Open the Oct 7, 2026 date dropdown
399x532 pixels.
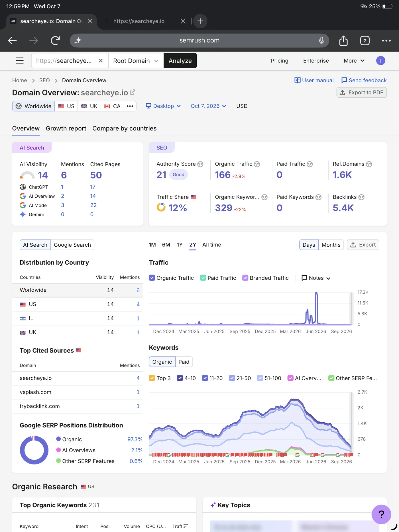208,106
